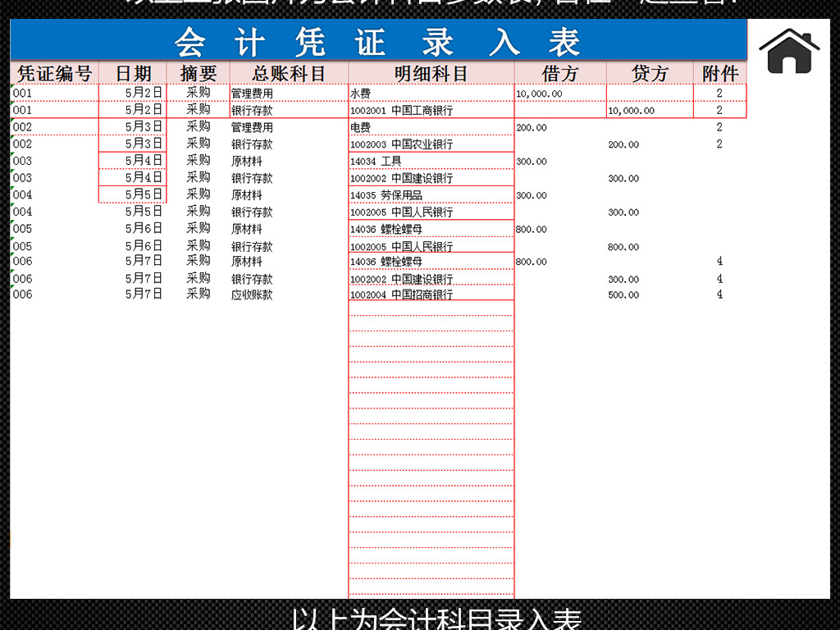Click the Home navigation icon
This screenshot has width=840, height=630.
(x=789, y=49)
